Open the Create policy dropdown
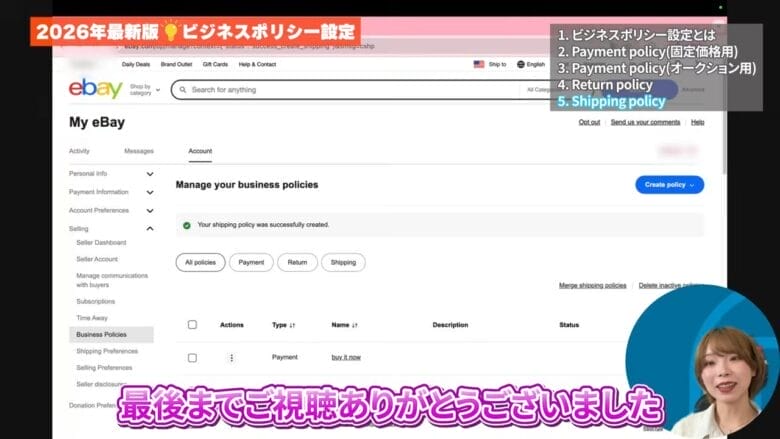This screenshot has width=780, height=439. [669, 185]
